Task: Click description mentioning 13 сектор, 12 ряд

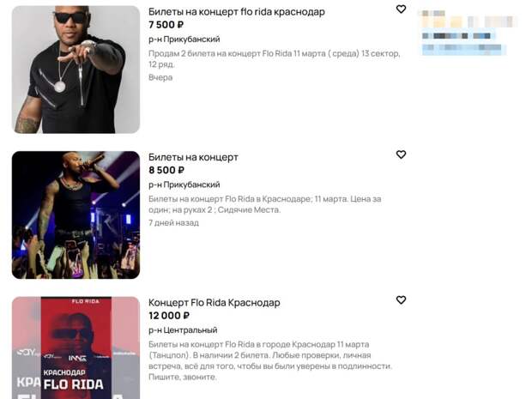Action: [274, 58]
